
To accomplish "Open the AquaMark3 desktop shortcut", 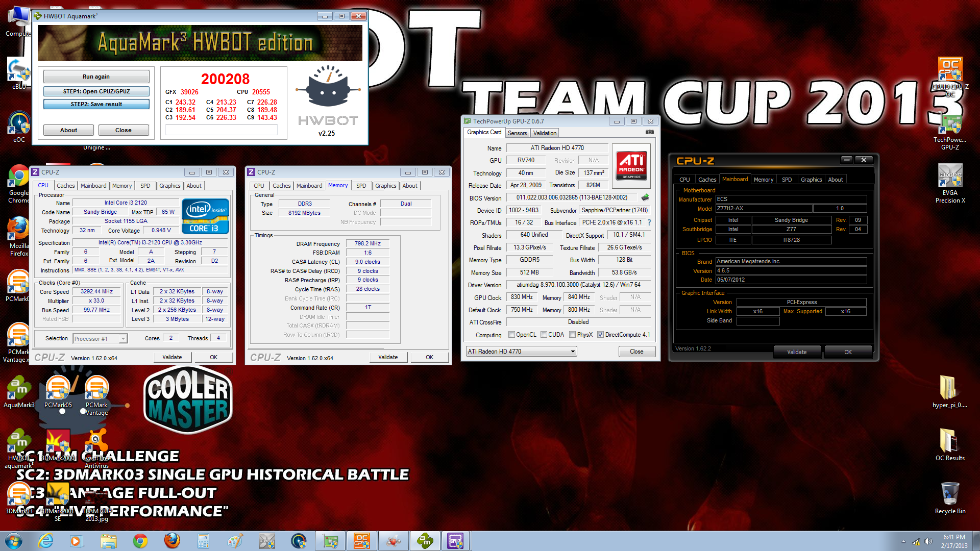I will click(x=19, y=393).
